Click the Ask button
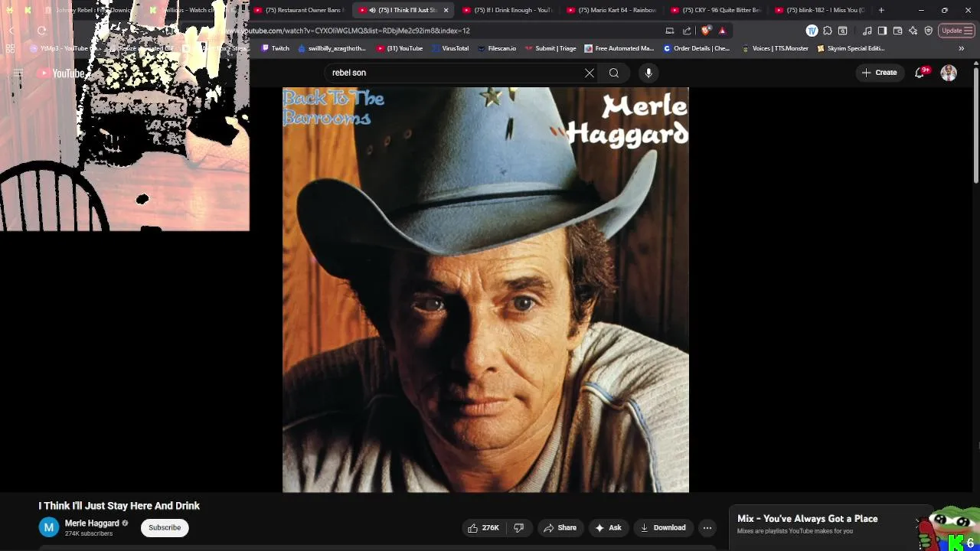 tap(608, 527)
